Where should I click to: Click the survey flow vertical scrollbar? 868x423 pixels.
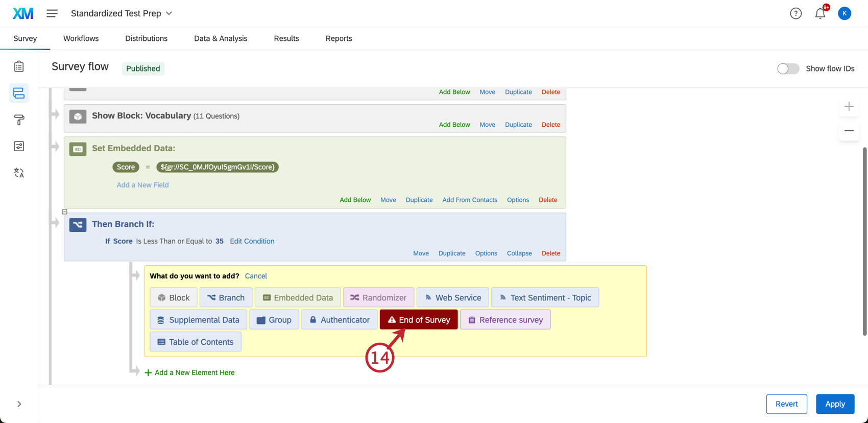pos(864,241)
